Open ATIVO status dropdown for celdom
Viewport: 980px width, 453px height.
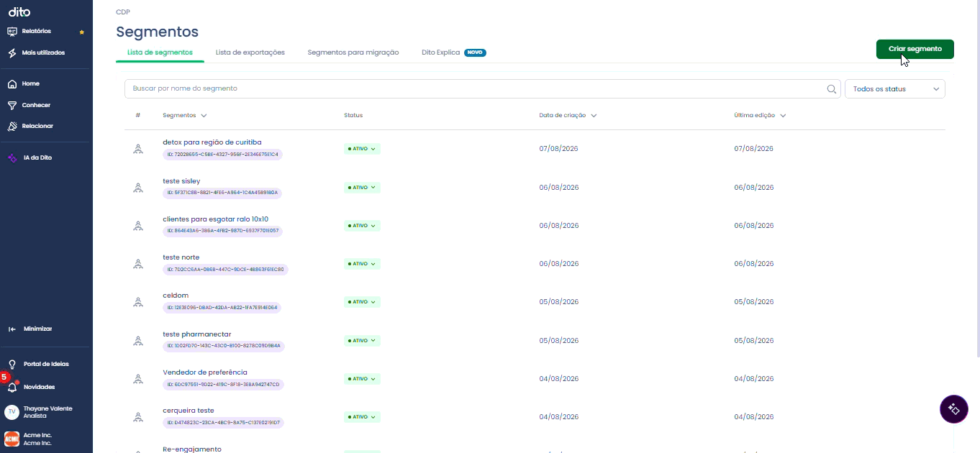pos(362,302)
